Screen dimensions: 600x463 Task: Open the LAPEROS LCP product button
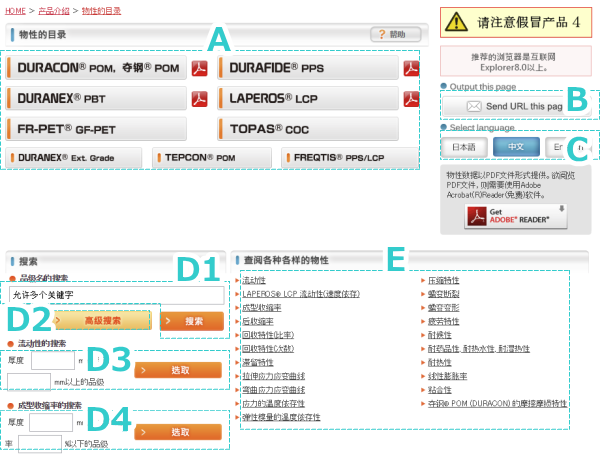[308, 98]
